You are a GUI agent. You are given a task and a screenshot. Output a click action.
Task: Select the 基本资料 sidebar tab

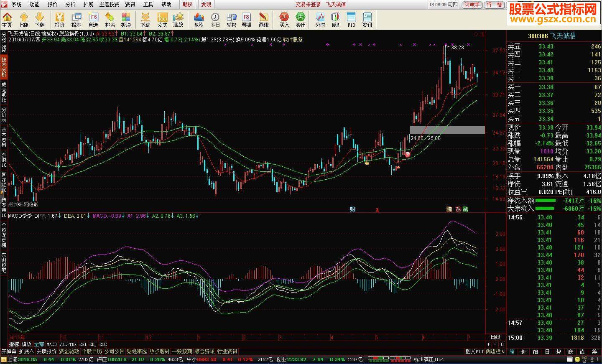tap(4, 137)
